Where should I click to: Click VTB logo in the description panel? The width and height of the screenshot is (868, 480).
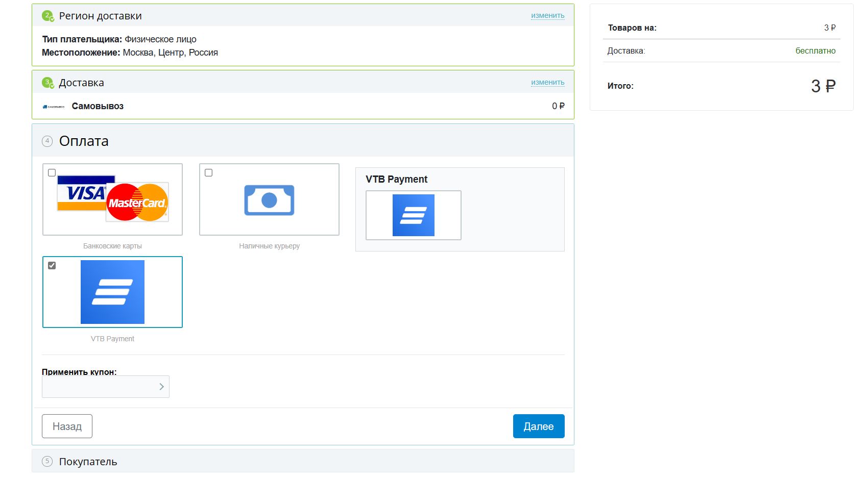pos(413,215)
